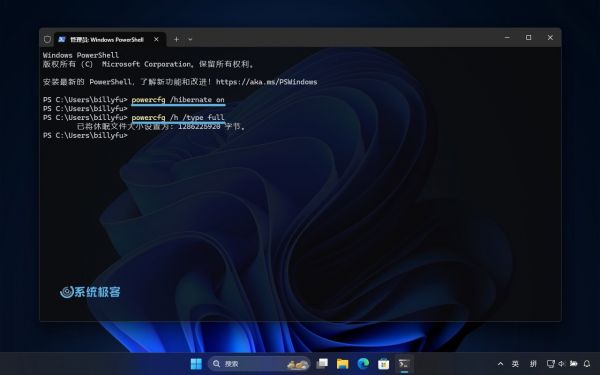Viewport: 600px width, 375px height.
Task: Open the aka.ms/PSWindows link in the terminal
Action: click(x=266, y=82)
